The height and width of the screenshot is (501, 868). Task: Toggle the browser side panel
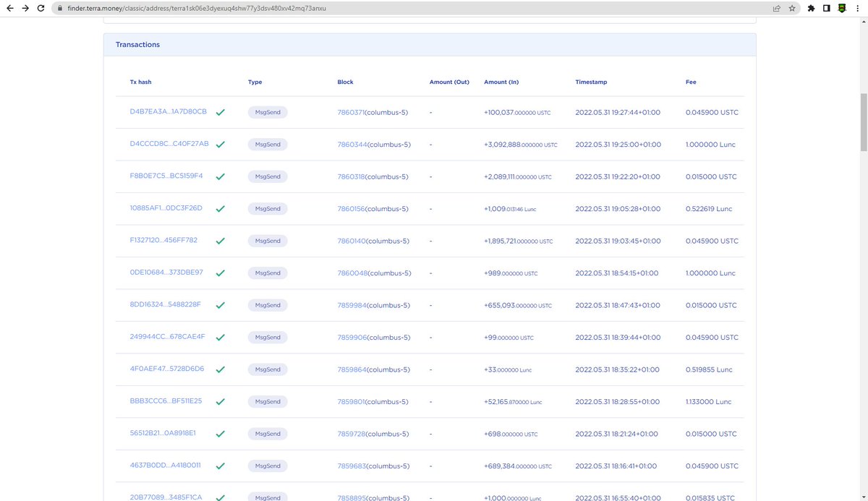[x=826, y=9]
